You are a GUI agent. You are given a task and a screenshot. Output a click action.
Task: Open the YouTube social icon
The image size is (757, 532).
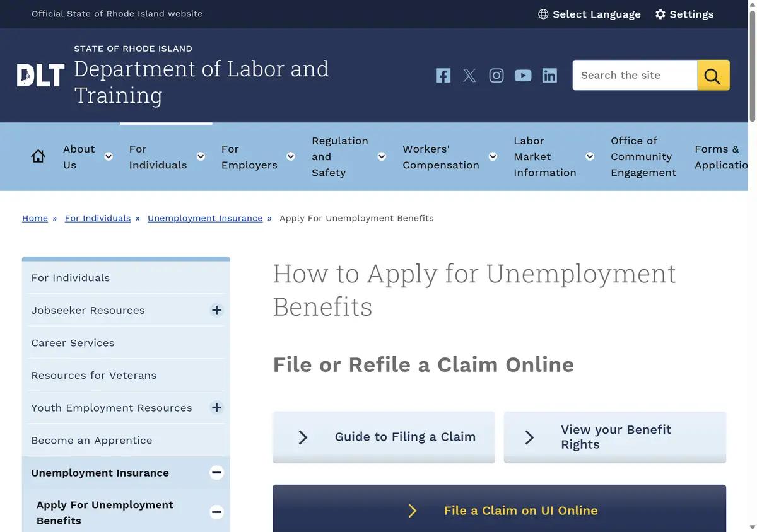point(523,76)
